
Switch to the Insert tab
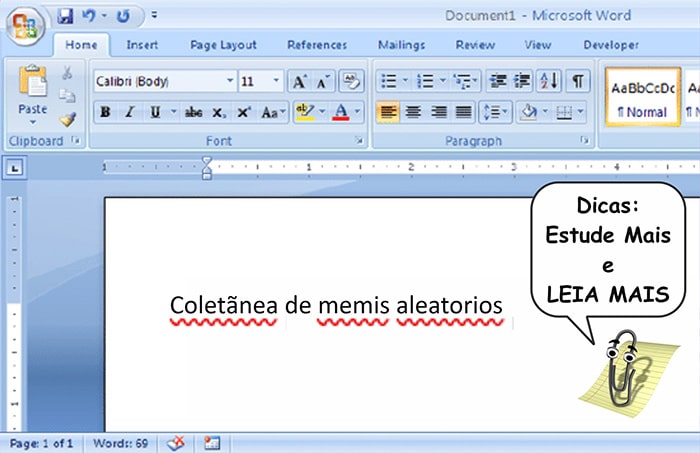(142, 45)
